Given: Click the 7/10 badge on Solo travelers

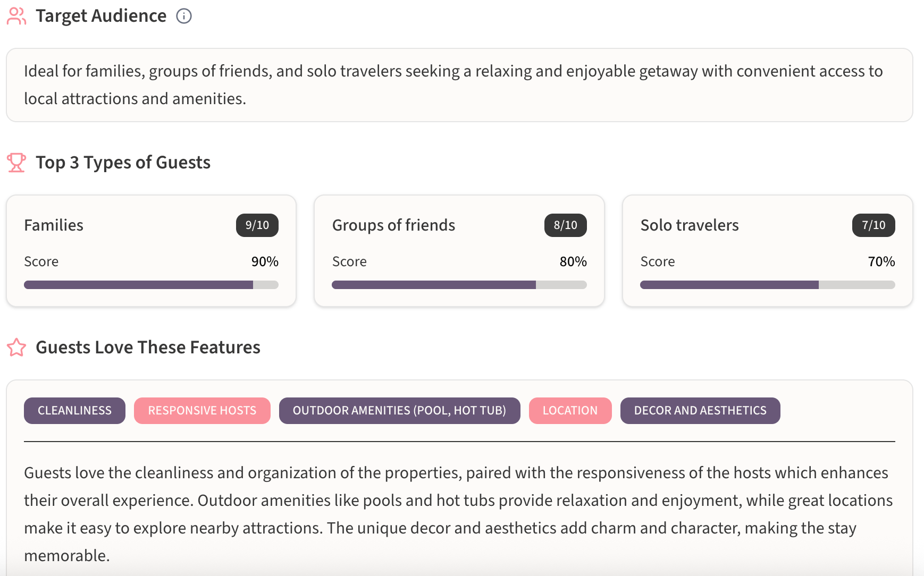Looking at the screenshot, I should pos(873,225).
